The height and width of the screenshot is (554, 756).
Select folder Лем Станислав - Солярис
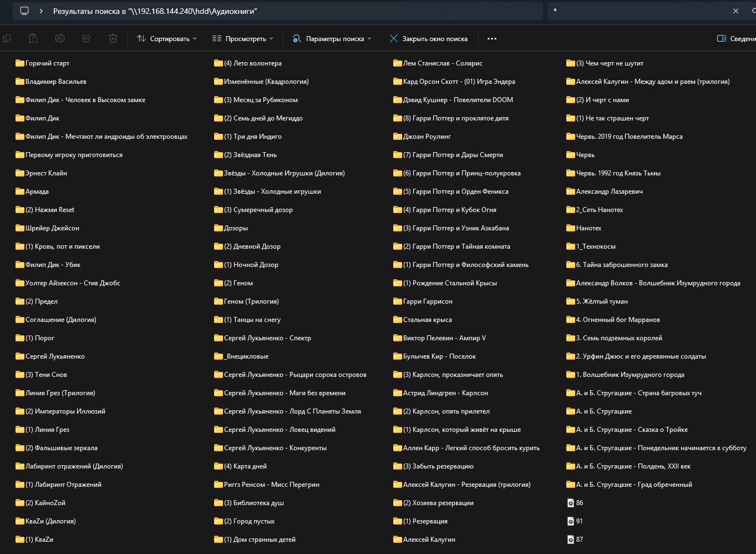[442, 63]
